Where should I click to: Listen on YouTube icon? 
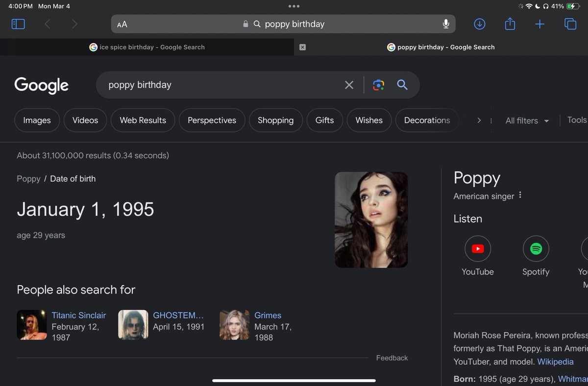[x=478, y=249]
